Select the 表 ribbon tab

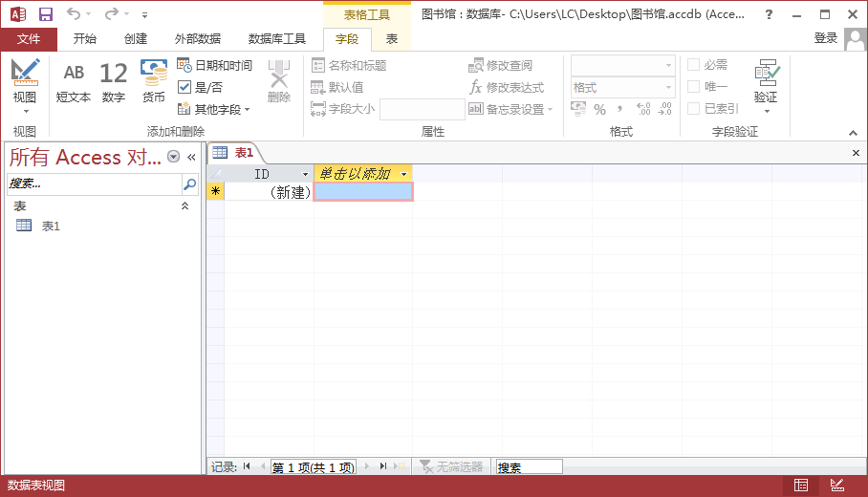[392, 39]
